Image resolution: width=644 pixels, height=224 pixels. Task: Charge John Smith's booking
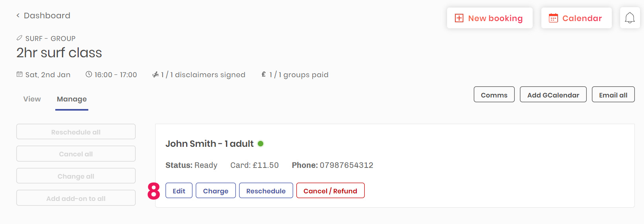pyautogui.click(x=216, y=191)
